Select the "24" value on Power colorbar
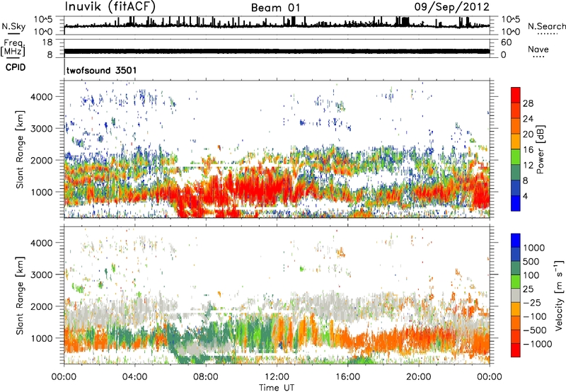Screen dimensions: 566x392 pos(528,119)
